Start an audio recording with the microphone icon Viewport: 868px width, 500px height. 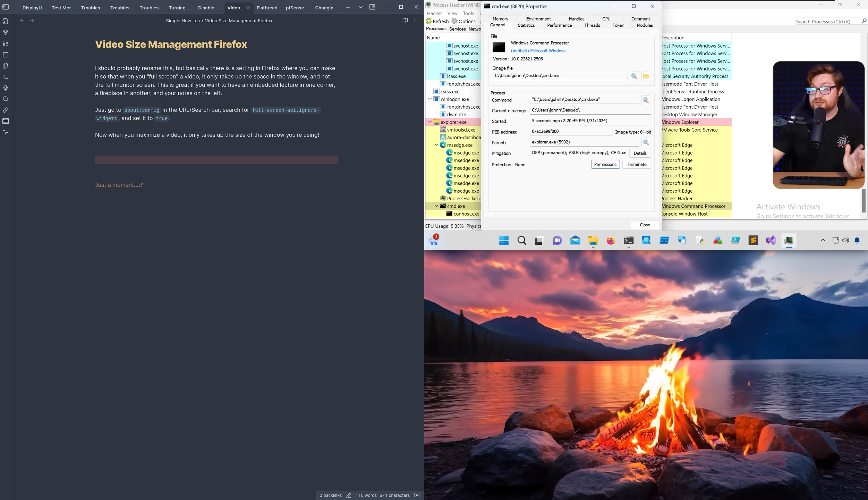6,87
